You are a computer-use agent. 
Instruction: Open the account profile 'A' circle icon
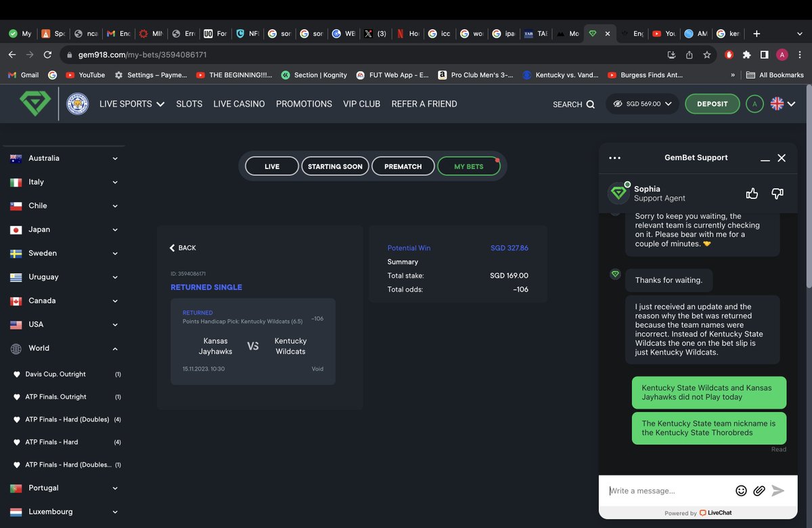[754, 104]
